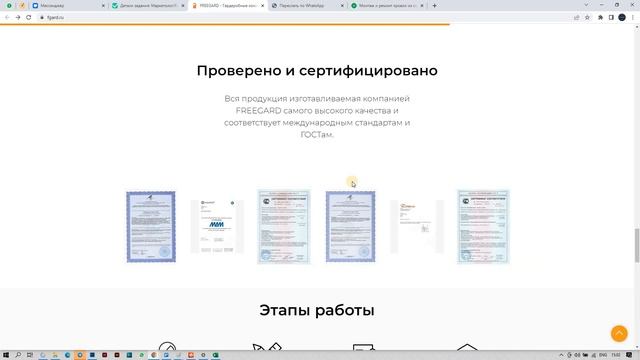Click the paragraph mentioning FREEGARD quality

pos(317,116)
